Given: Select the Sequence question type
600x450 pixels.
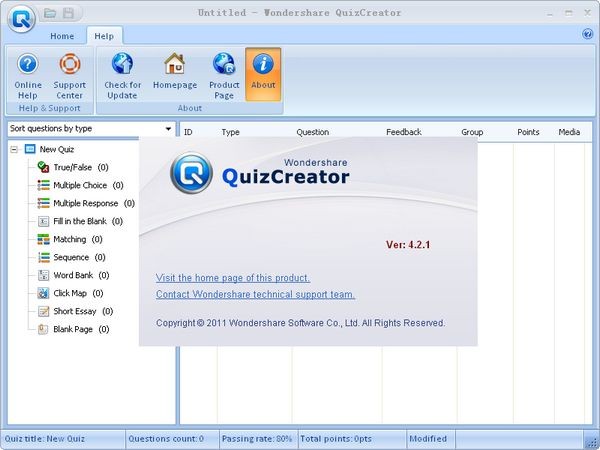Looking at the screenshot, I should [x=72, y=257].
